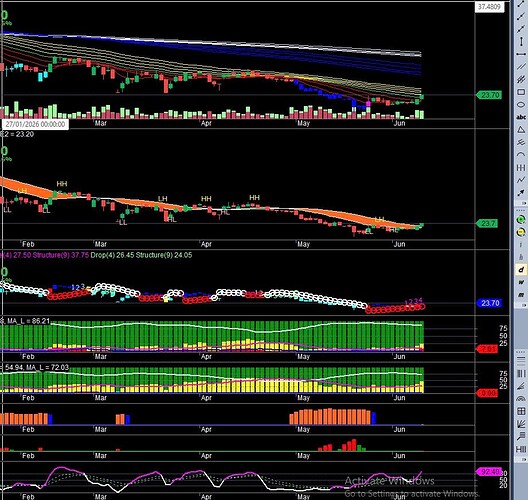Choose the rectangle drawing tool
The width and height of the screenshot is (528, 500).
pyautogui.click(x=521, y=92)
